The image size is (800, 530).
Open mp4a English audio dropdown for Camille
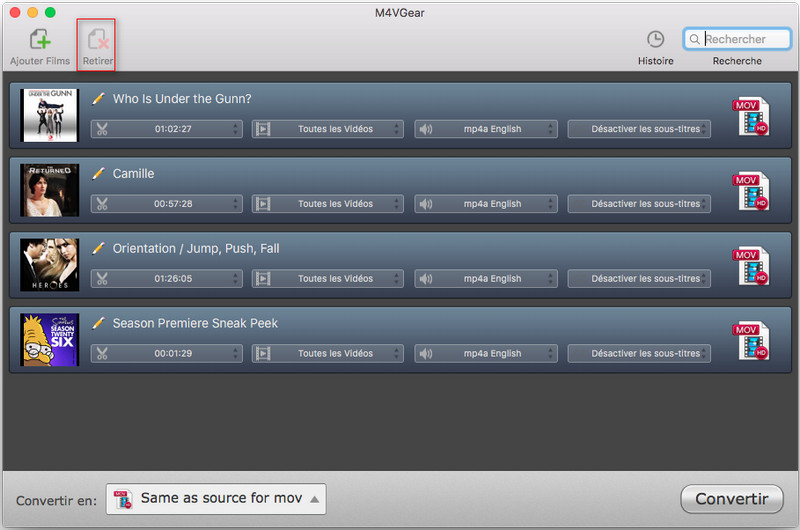coord(486,204)
